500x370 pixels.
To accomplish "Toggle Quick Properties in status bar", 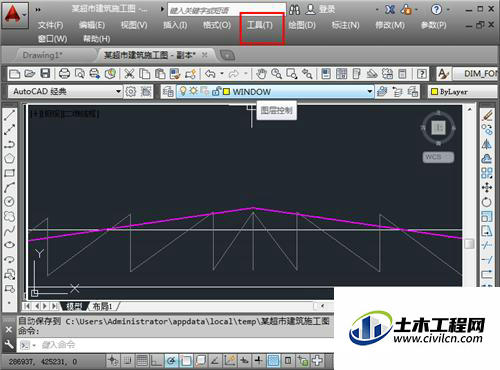I will pyautogui.click(x=288, y=361).
